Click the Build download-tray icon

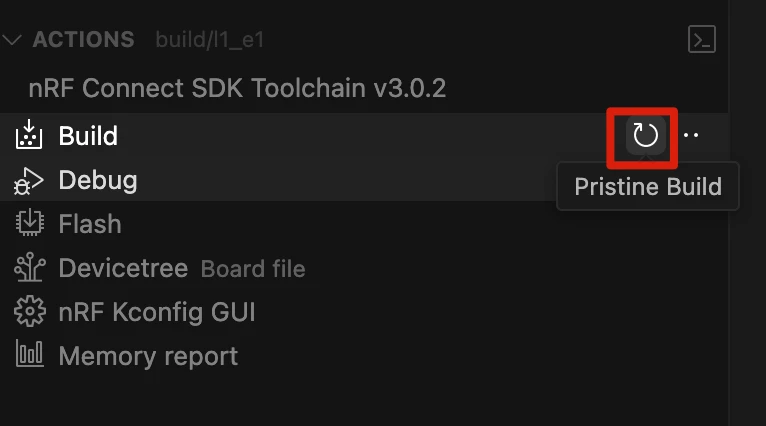coord(30,135)
